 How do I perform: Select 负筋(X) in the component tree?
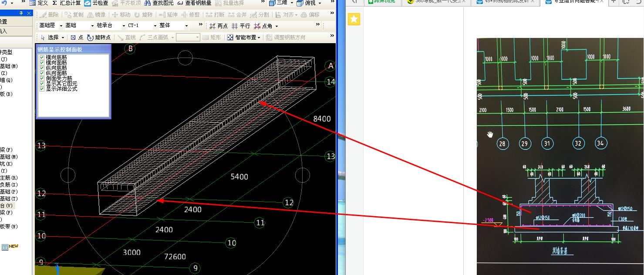click(x=9, y=184)
